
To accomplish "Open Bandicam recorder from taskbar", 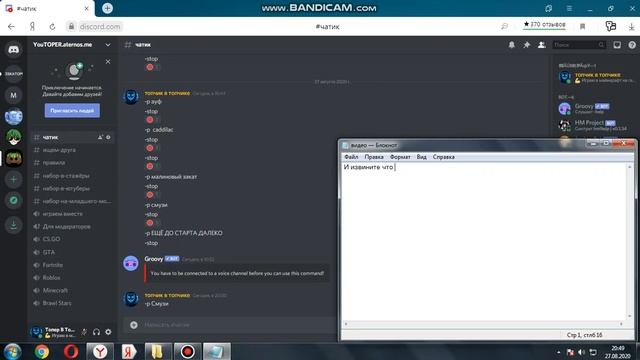I will (187, 351).
